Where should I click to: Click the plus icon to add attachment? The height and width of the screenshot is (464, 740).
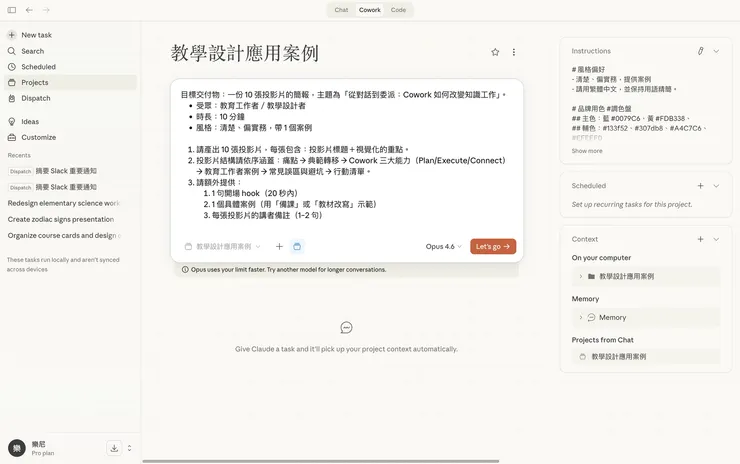(x=279, y=246)
